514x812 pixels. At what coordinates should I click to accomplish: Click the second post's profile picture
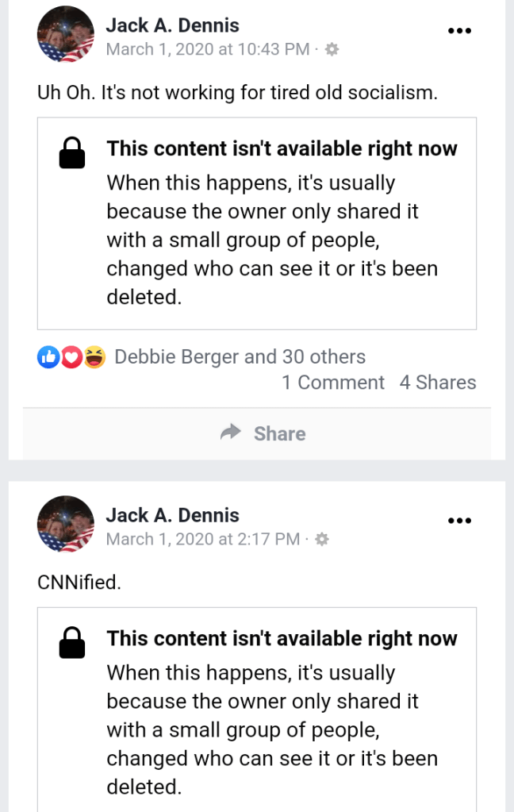point(65,525)
